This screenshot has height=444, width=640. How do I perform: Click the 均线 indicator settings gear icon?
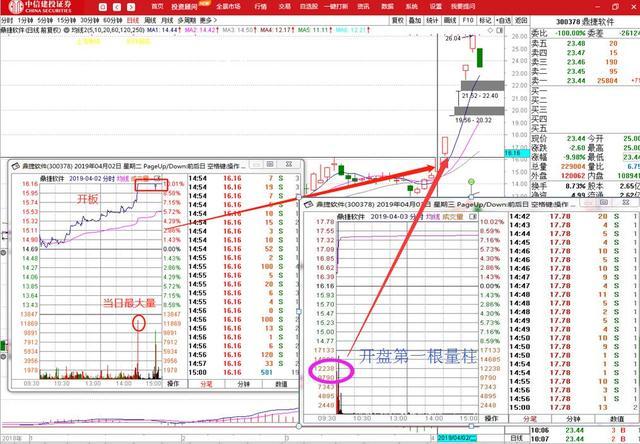(x=67, y=30)
